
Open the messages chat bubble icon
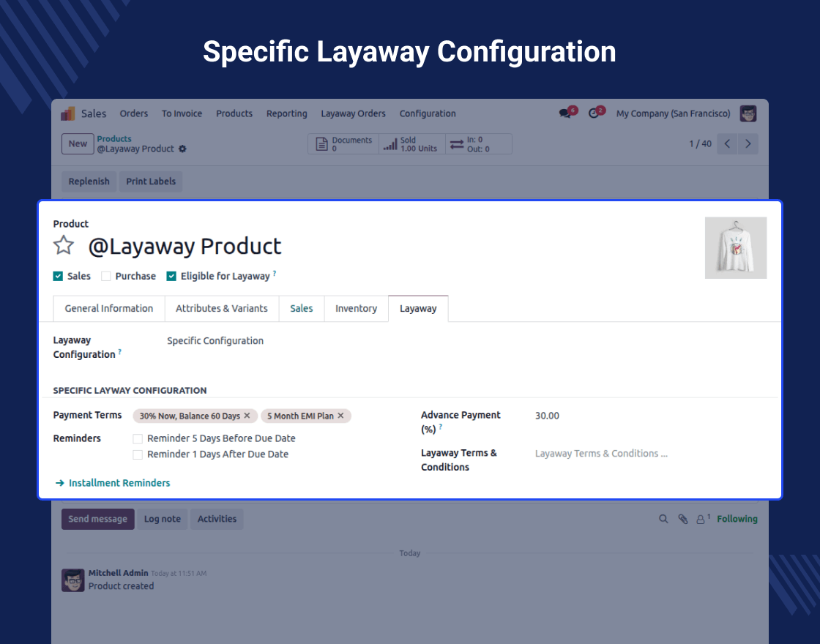point(564,113)
